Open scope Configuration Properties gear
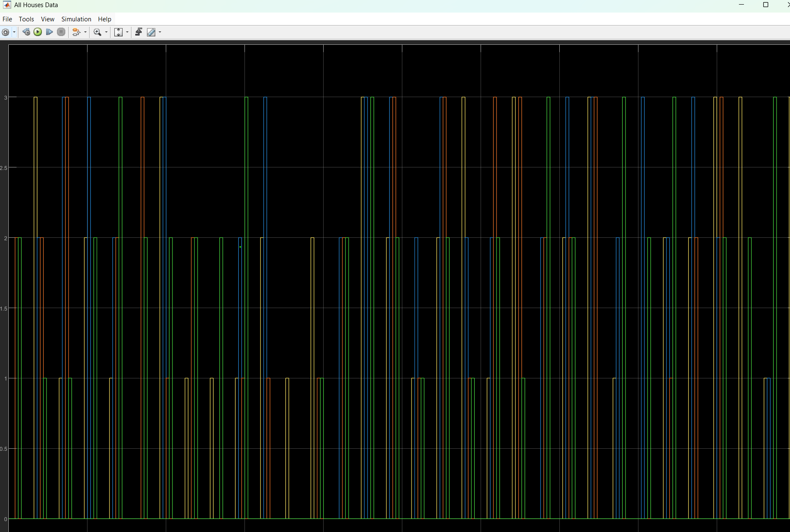Image resolution: width=790 pixels, height=532 pixels. click(5, 32)
